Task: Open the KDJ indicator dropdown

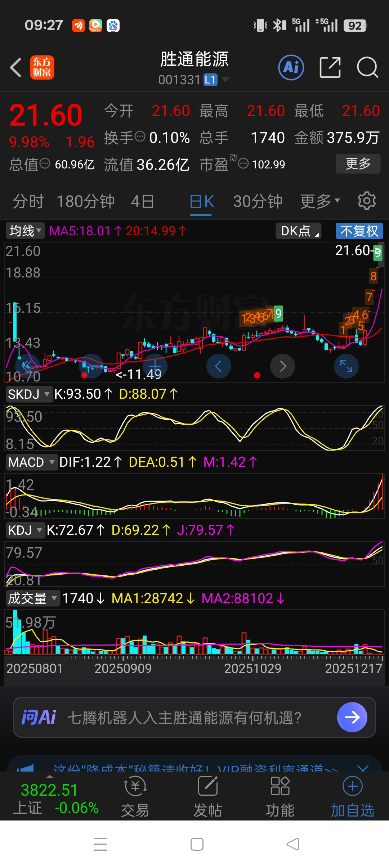Action: click(25, 530)
